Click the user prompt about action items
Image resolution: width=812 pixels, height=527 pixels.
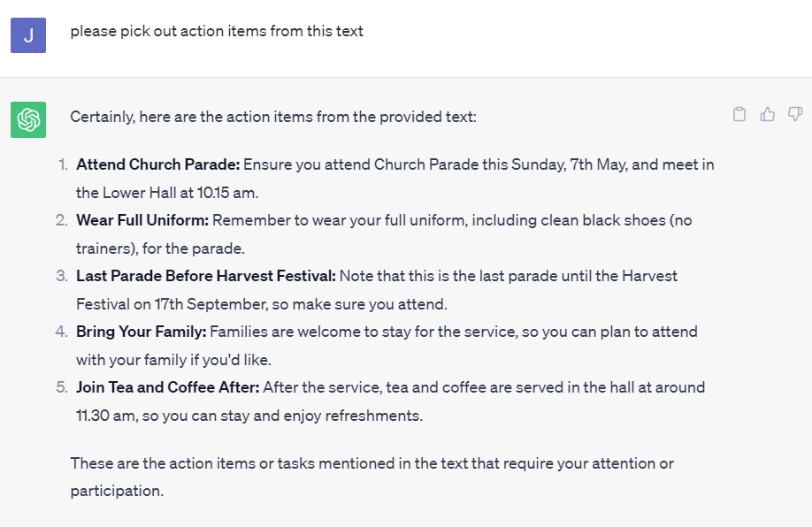click(x=217, y=31)
